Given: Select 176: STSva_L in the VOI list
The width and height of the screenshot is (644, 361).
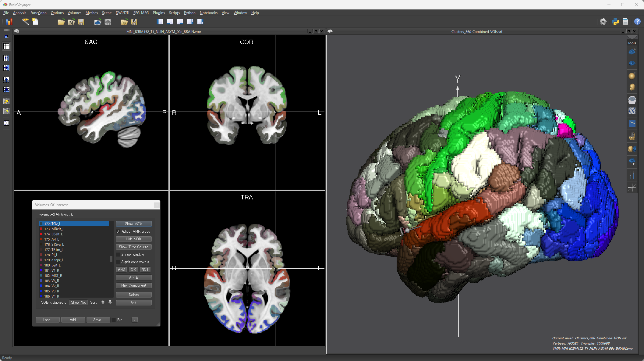Looking at the screenshot, I should click(x=74, y=245).
